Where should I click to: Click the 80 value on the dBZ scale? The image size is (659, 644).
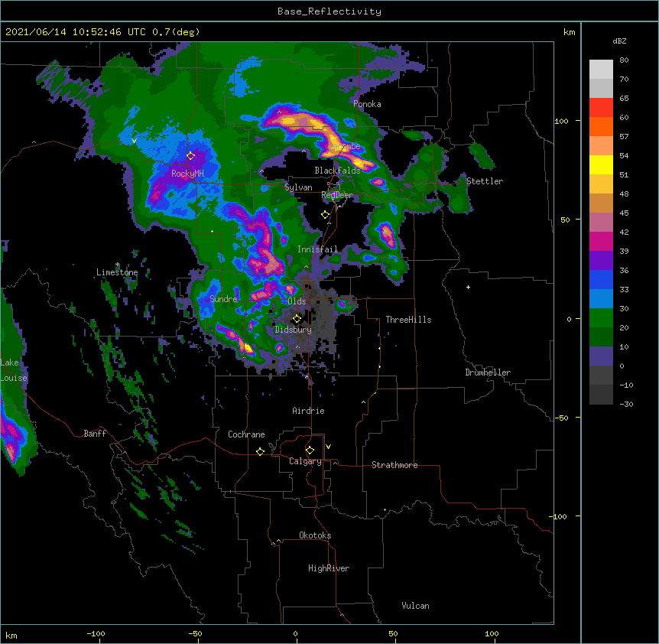click(624, 60)
